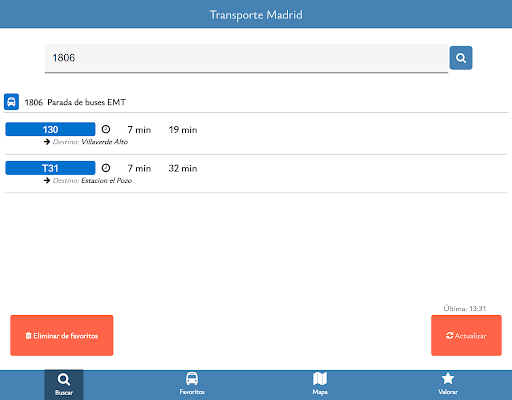The width and height of the screenshot is (512, 400).
Task: Click the blue search magnifier button
Action: pyautogui.click(x=461, y=58)
